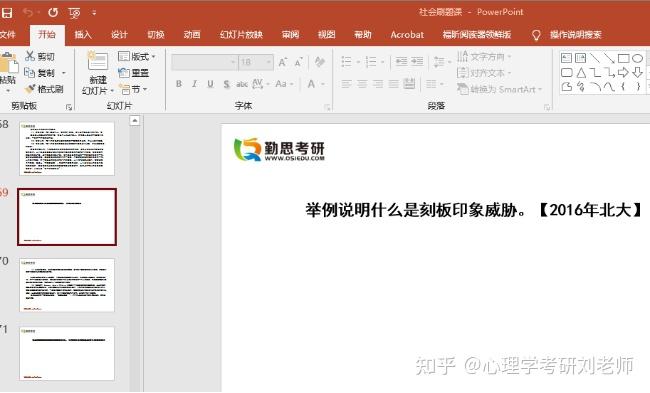Toggle strikethrough abc button
The image size is (650, 393).
tap(242, 84)
